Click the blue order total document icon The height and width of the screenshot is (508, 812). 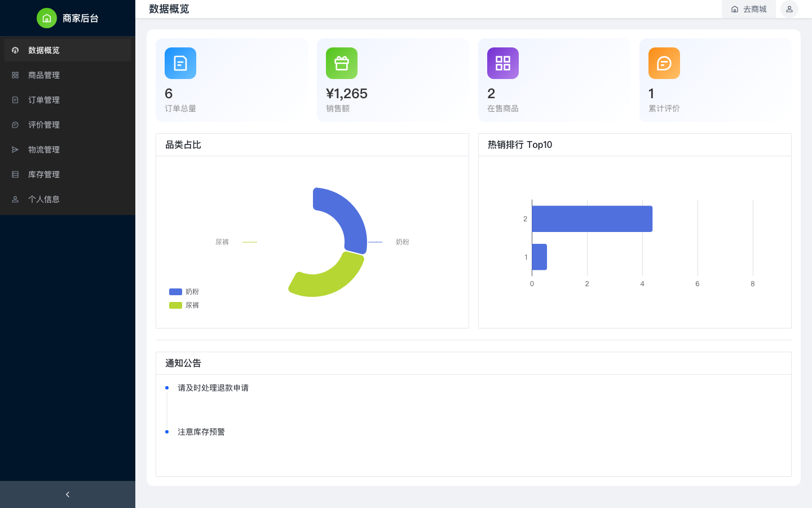[x=180, y=63]
